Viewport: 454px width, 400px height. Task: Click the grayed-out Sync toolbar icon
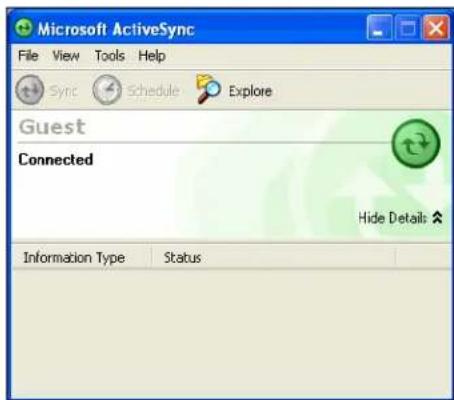[30, 90]
